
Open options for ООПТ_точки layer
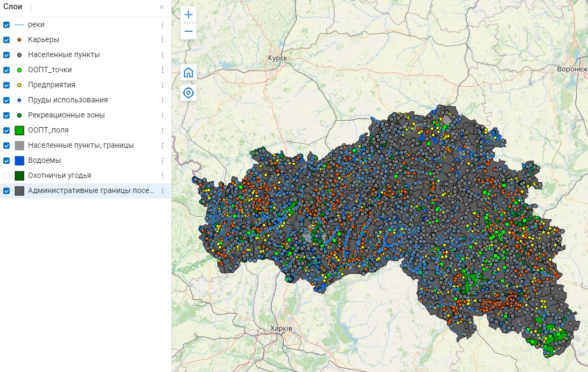click(162, 70)
